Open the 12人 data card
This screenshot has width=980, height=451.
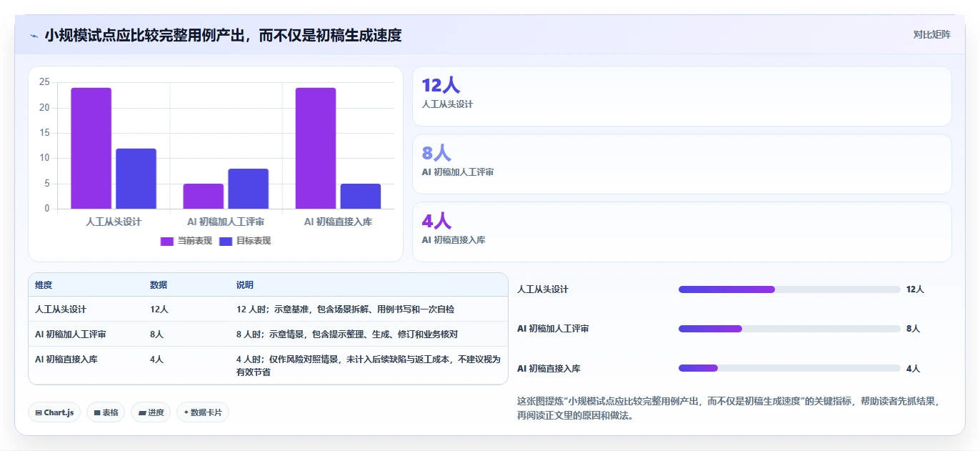point(682,96)
